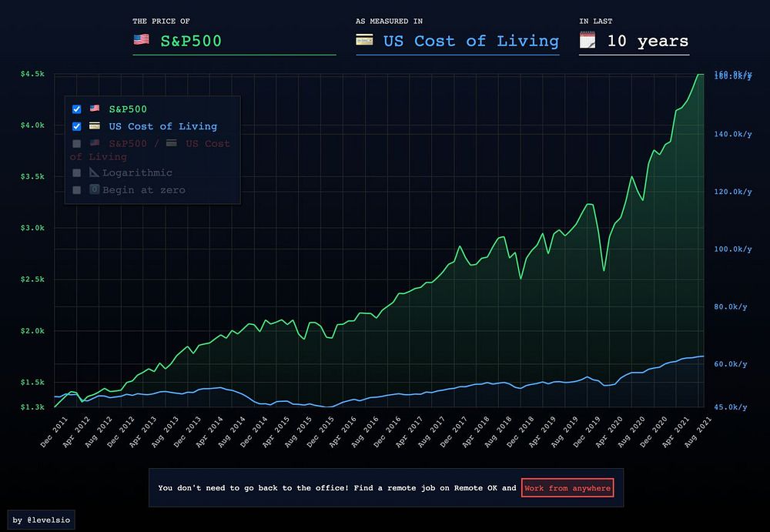Open the US Cost of Living measure dropdown
This screenshot has height=532, width=770.
(457, 42)
